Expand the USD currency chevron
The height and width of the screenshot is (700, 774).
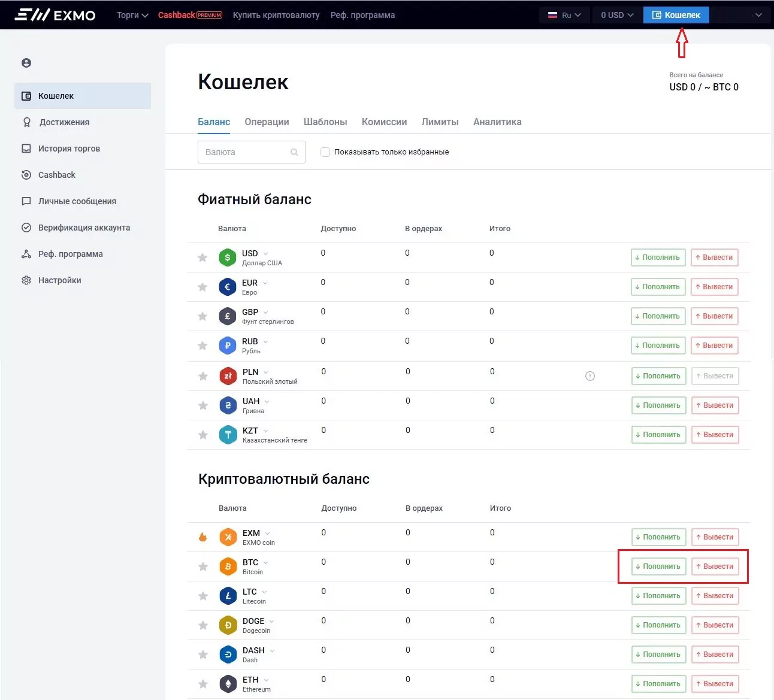pos(265,253)
